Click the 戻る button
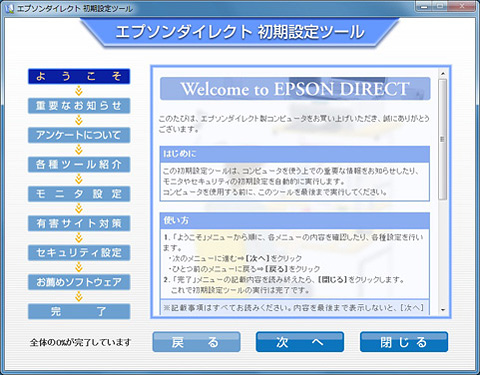480x375 pixels. coord(196,342)
